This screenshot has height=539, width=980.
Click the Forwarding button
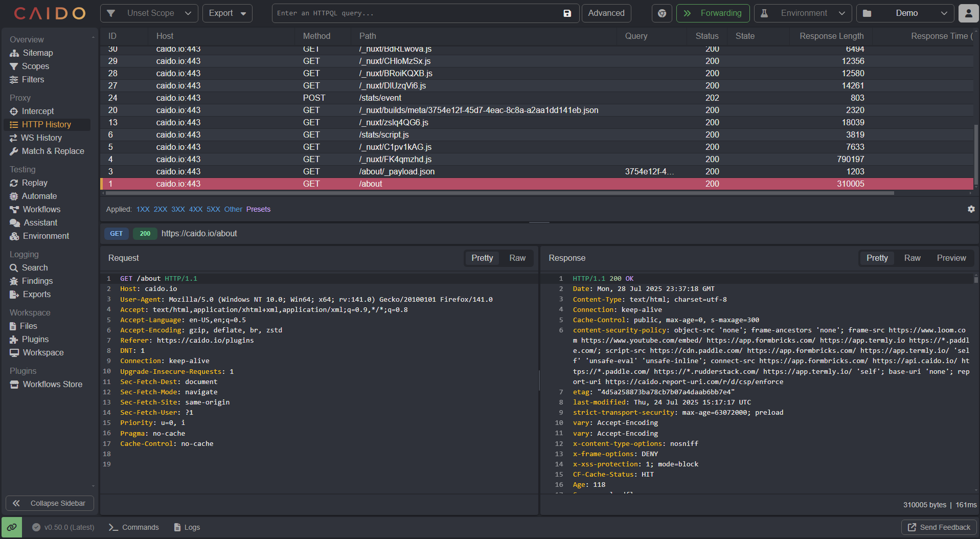point(713,13)
